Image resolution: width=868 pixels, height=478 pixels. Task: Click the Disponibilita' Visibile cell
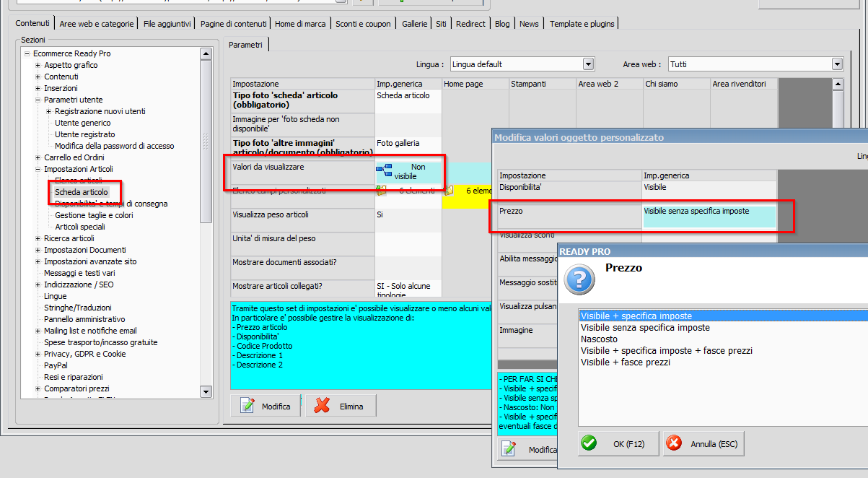point(709,192)
